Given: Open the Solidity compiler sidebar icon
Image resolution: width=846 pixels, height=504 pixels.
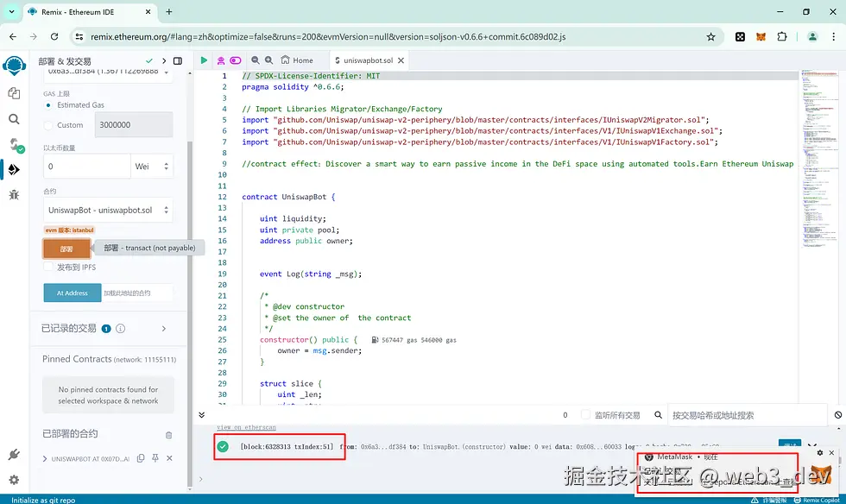Looking at the screenshot, I should tap(16, 145).
